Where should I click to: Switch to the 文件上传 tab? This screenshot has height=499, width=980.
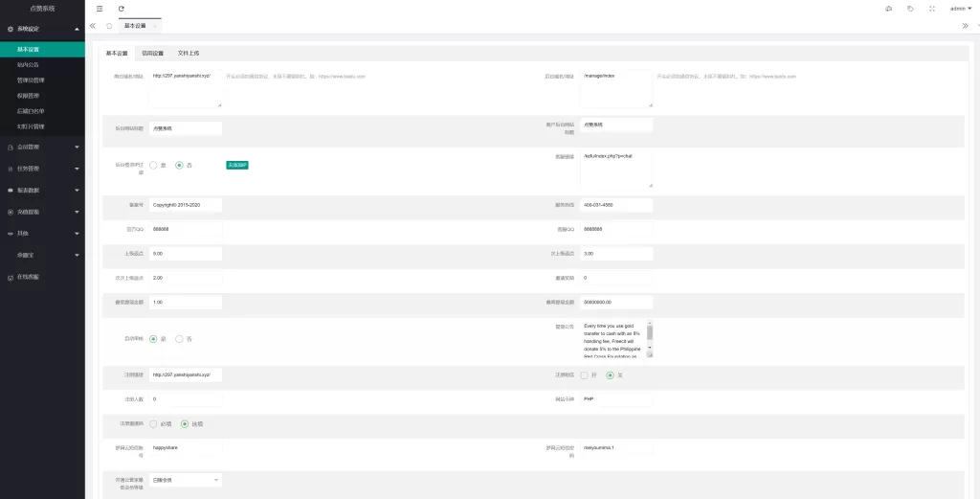click(189, 54)
